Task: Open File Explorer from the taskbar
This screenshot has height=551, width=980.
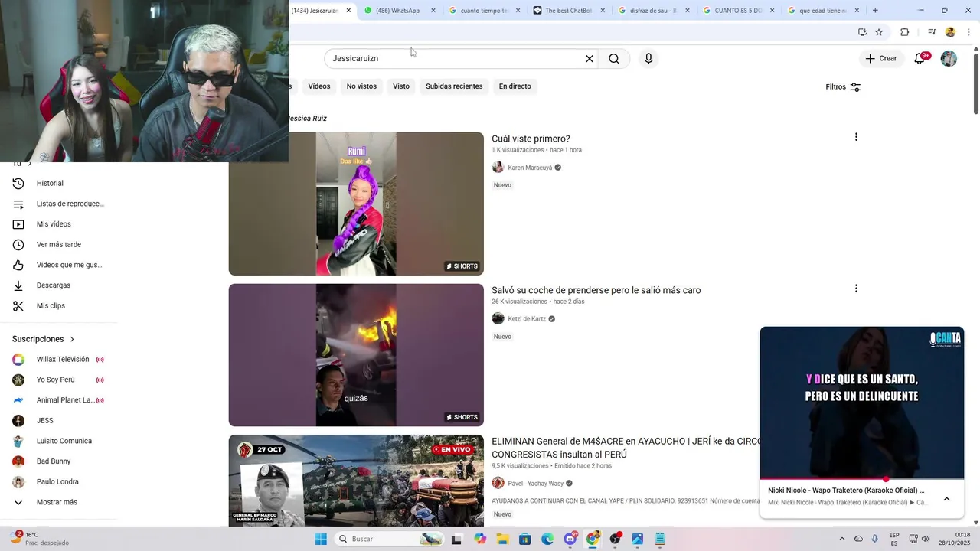Action: pyautogui.click(x=502, y=539)
